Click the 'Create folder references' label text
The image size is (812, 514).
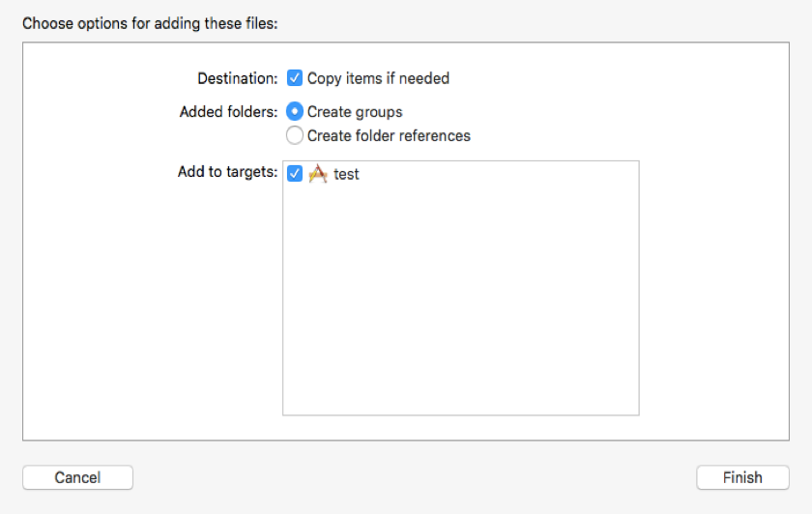pos(389,135)
